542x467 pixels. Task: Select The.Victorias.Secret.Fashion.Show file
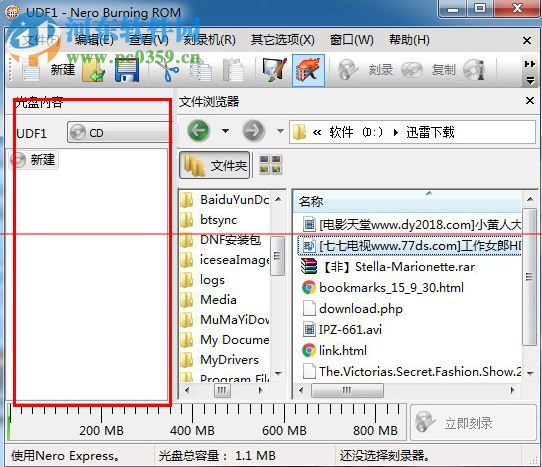(411, 371)
